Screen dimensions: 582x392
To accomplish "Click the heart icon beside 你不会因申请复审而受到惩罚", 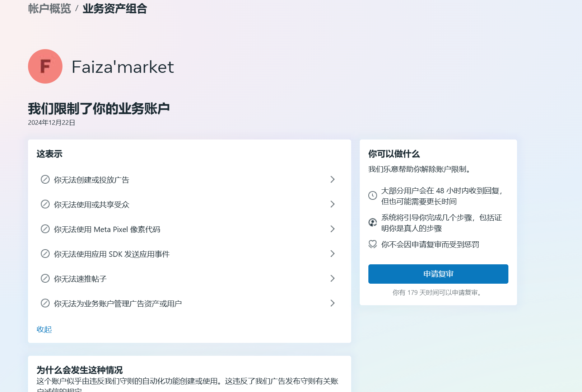I will coord(373,244).
